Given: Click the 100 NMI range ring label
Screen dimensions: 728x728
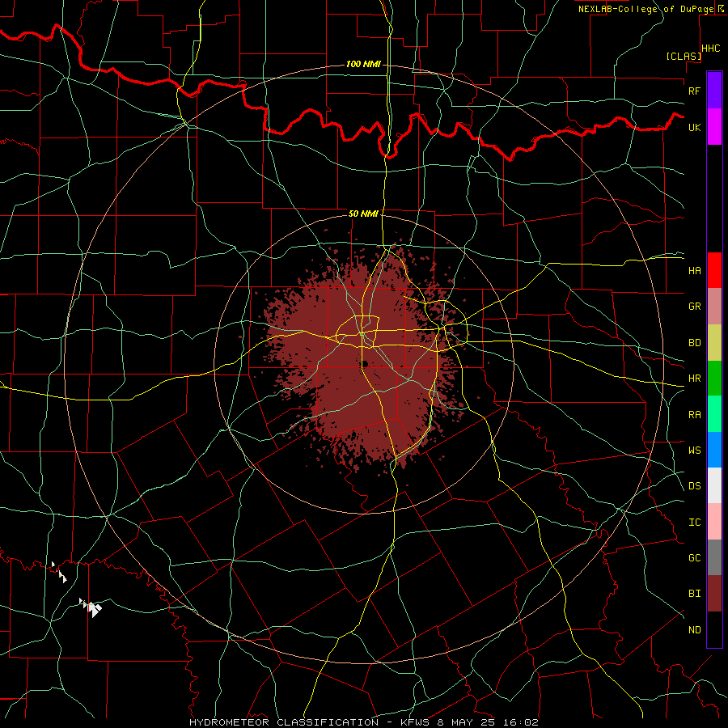Looking at the screenshot, I should point(363,64).
